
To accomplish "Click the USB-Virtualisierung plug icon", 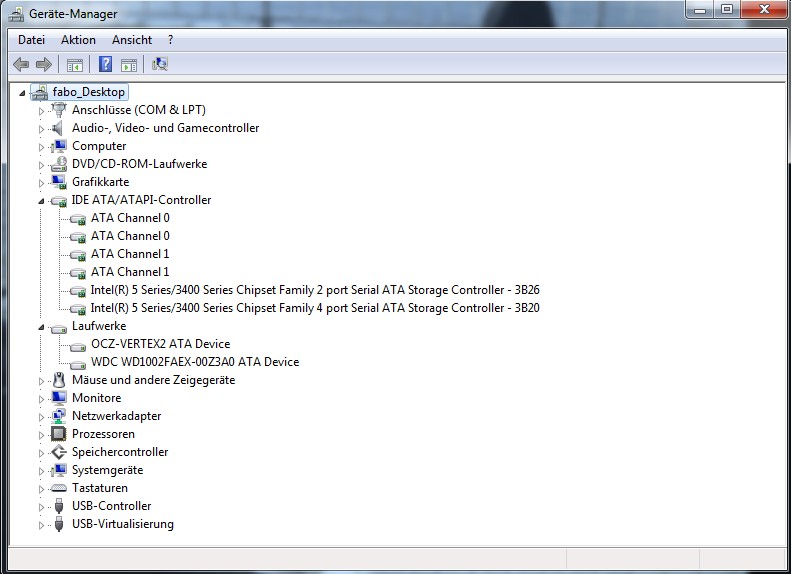I will coord(59,524).
